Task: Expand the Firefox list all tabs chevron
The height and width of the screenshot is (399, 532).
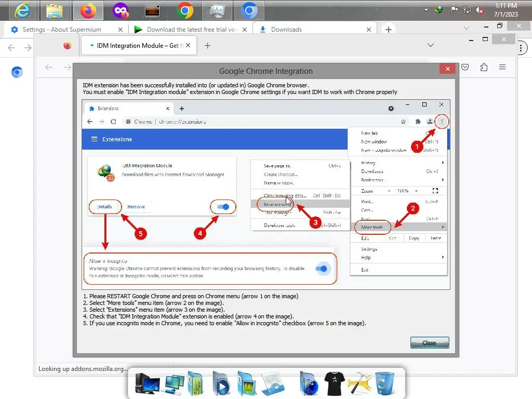Action: pos(431,45)
